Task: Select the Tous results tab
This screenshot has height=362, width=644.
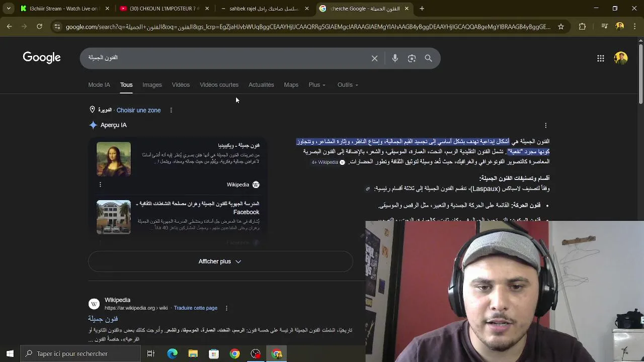Action: [126, 85]
